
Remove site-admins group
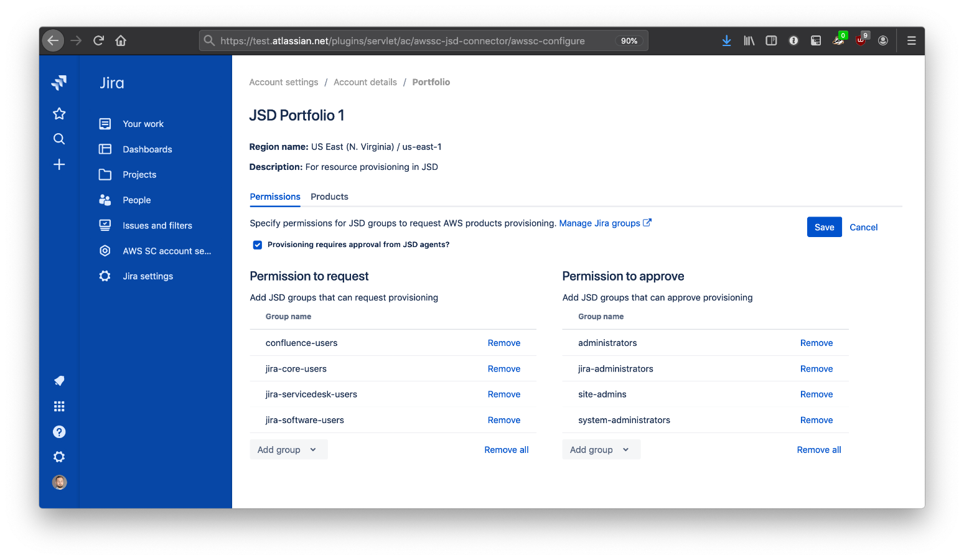(x=817, y=394)
